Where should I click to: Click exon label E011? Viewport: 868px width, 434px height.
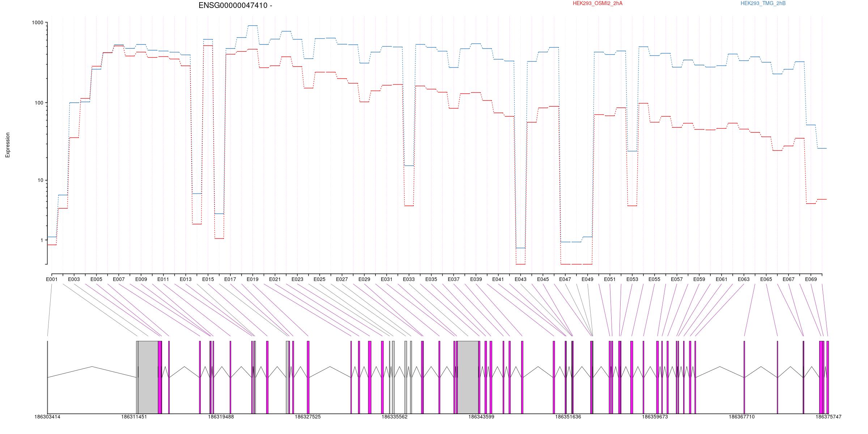(163, 279)
